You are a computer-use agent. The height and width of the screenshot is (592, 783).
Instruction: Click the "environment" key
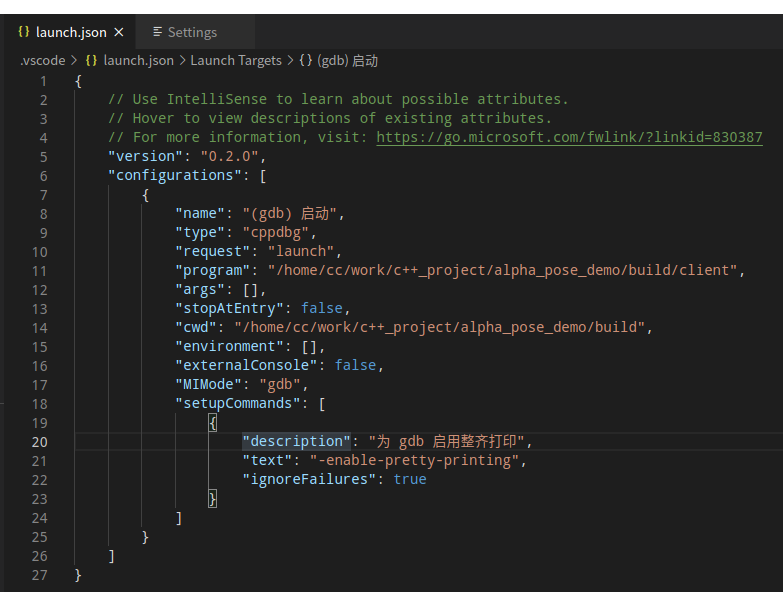[x=229, y=346]
